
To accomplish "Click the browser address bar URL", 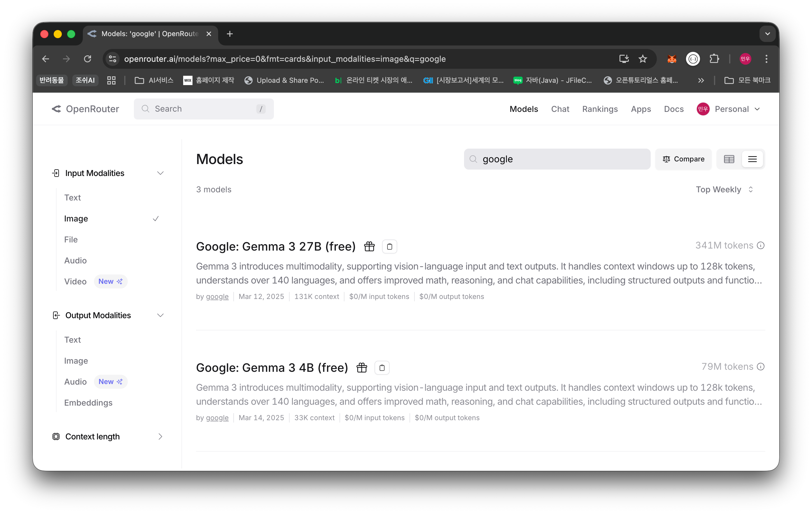I will [x=285, y=59].
